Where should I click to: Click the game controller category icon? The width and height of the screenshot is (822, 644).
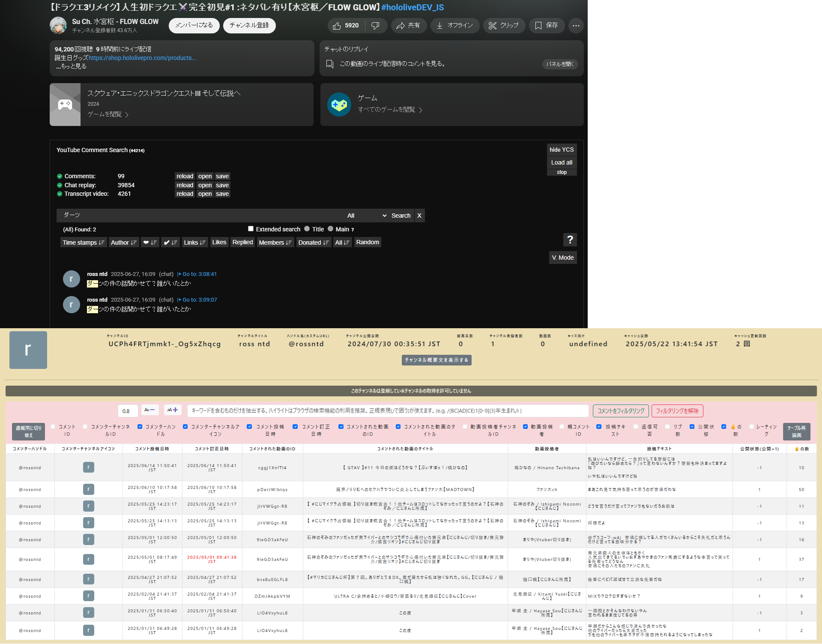[x=339, y=105]
